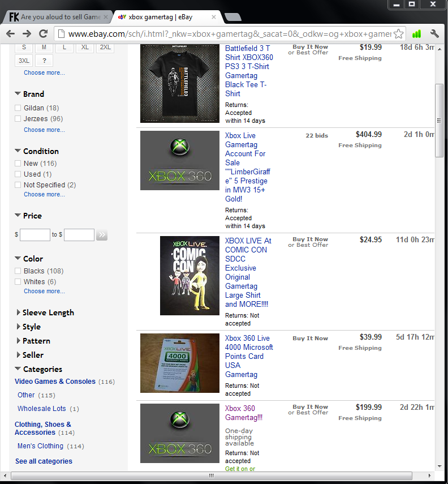Open Men's Clothing subcategory
The image size is (448, 484).
pos(40,446)
